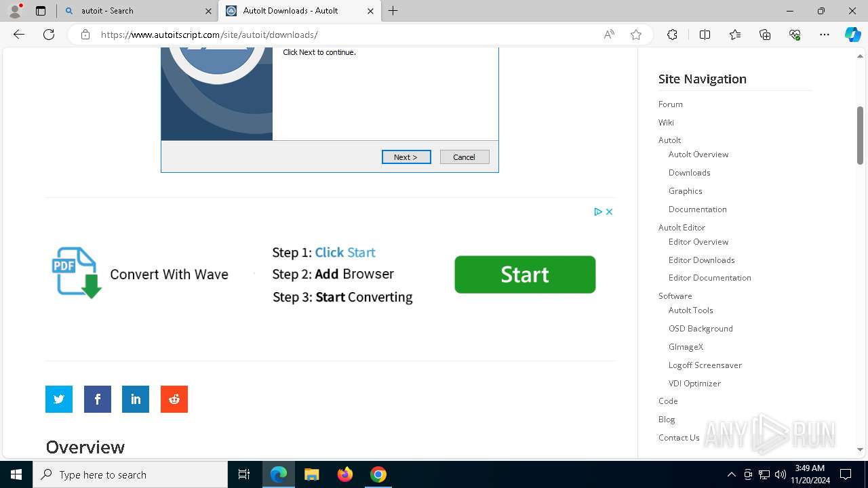868x488 pixels.
Task: Open the volume control in system tray
Action: (x=780, y=474)
